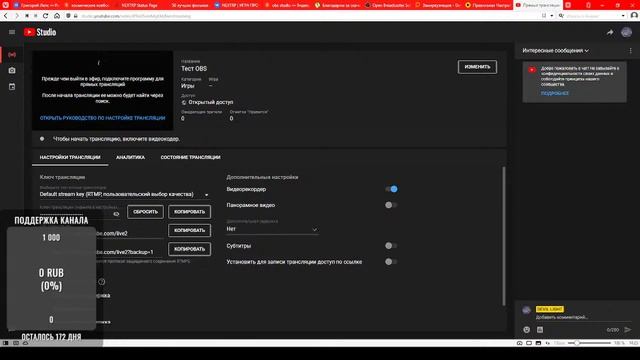640x360 pixels.
Task: Adjust the browser zoom slider
Action: tap(589, 343)
